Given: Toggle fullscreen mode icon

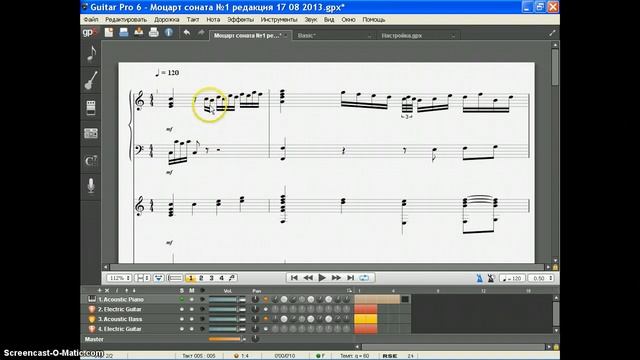Looking at the screenshot, I should pyautogui.click(x=552, y=33).
